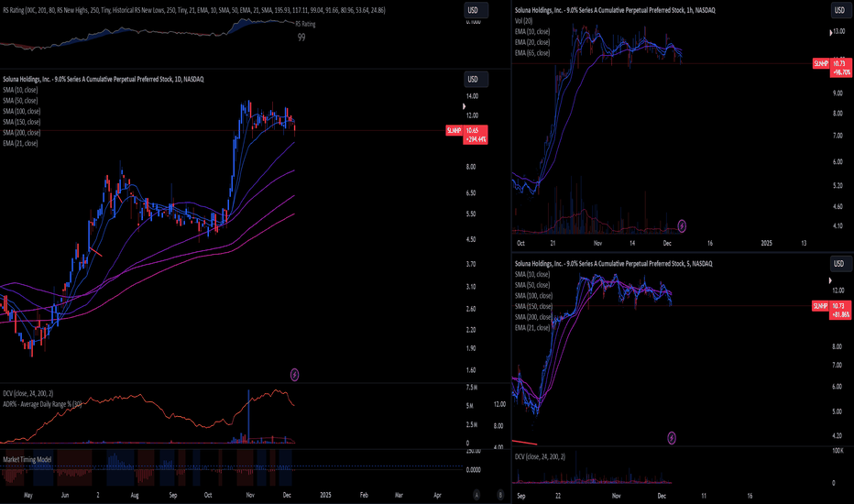
Task: Select SMA (150, close) legend on daily chart
Action: [21, 122]
